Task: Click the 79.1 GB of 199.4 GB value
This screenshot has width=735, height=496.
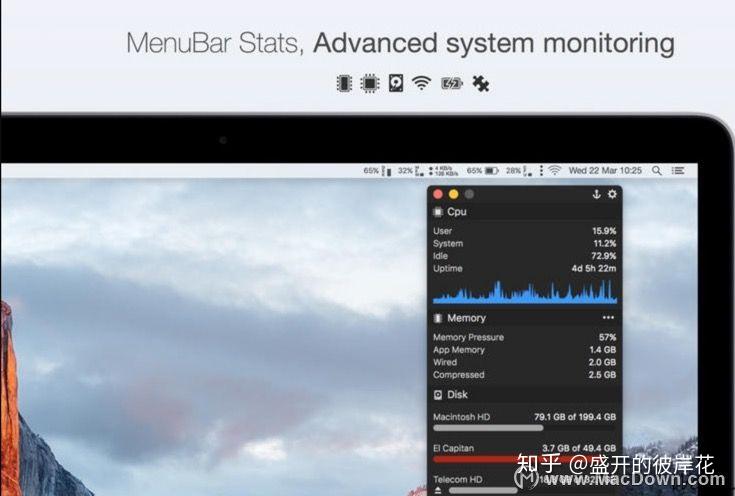Action: coord(575,417)
